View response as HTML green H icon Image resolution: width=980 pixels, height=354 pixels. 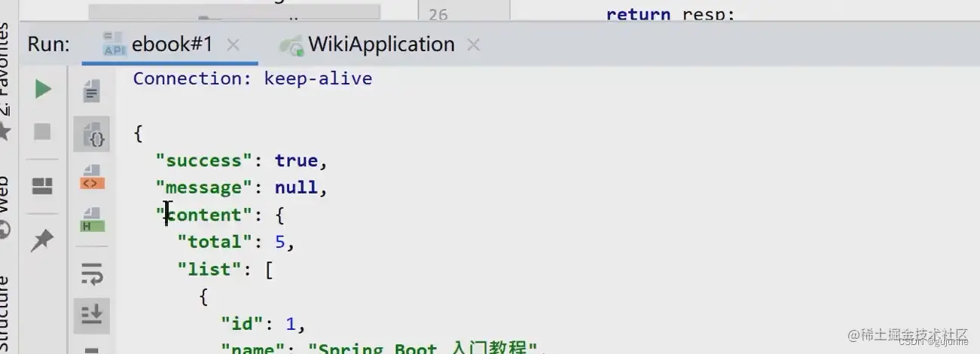[x=92, y=221]
